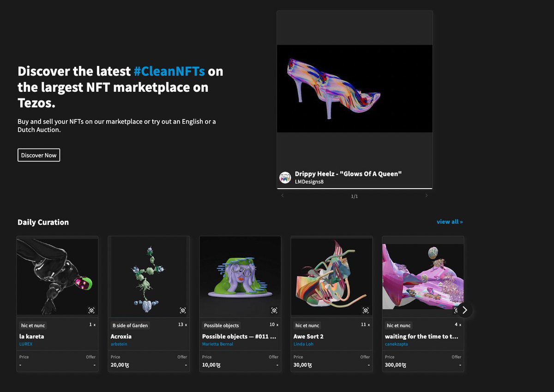The image size is (554, 392).
Task: Click the waiting for the time to t... title
Action: (422, 337)
